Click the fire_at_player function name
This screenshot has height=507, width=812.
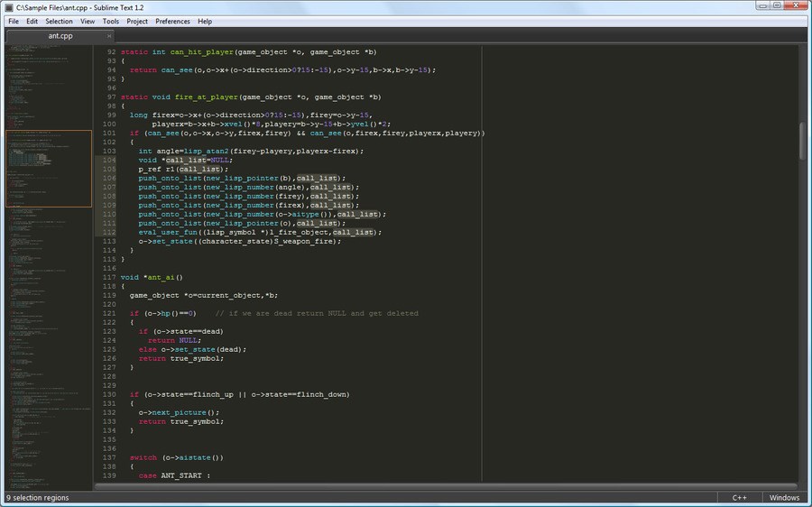tap(206, 97)
